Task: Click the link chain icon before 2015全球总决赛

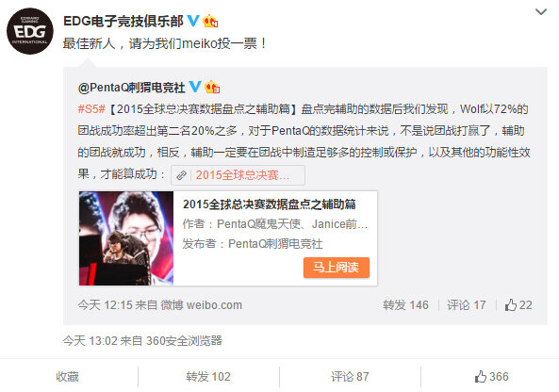Action: coord(181,175)
